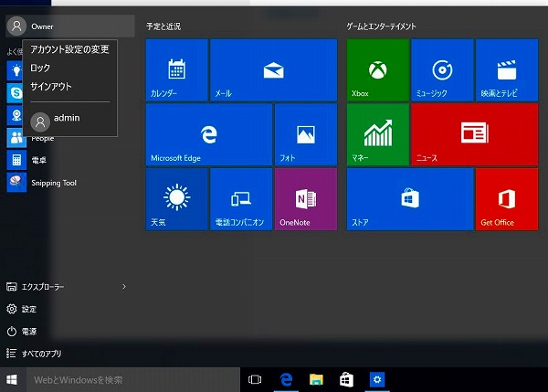This screenshot has width=548, height=392.
Task: Select アカウント設定の変更 menu entry
Action: (70, 49)
